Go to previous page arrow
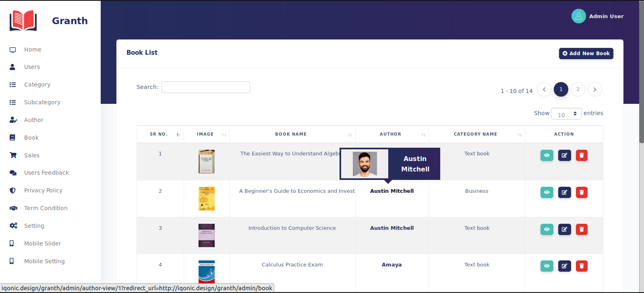 [544, 89]
